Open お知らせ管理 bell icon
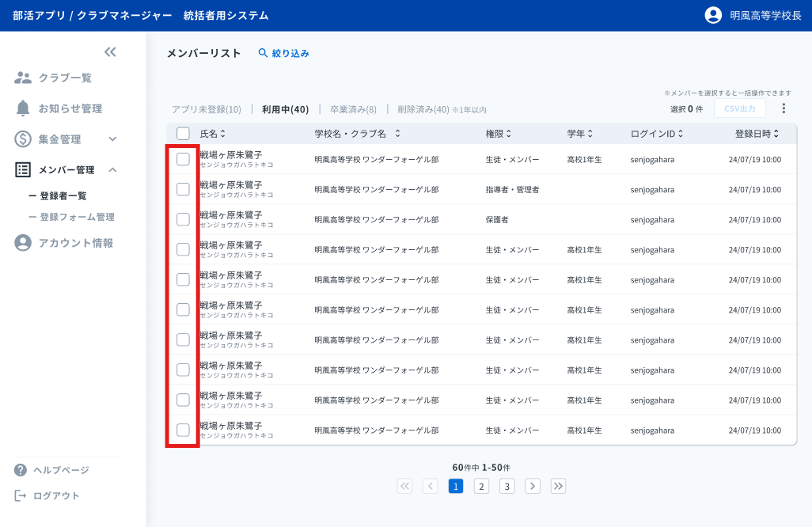This screenshot has width=812, height=527. (x=23, y=108)
